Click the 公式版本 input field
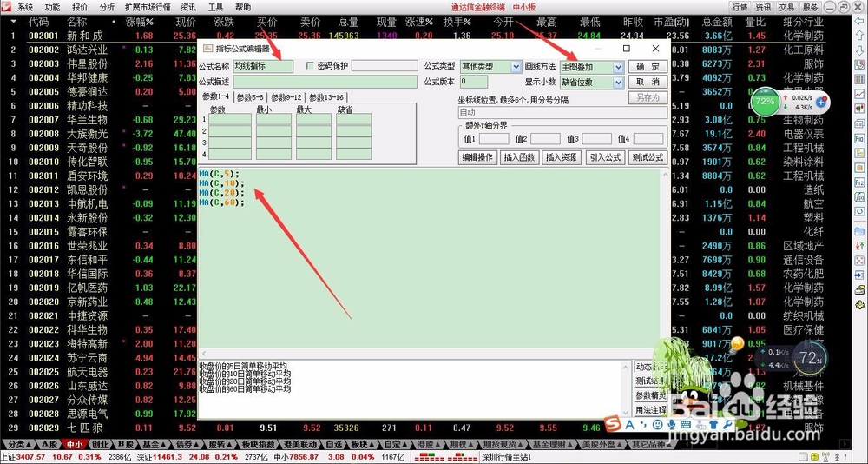Screen dimensions: 868x464 (474, 82)
